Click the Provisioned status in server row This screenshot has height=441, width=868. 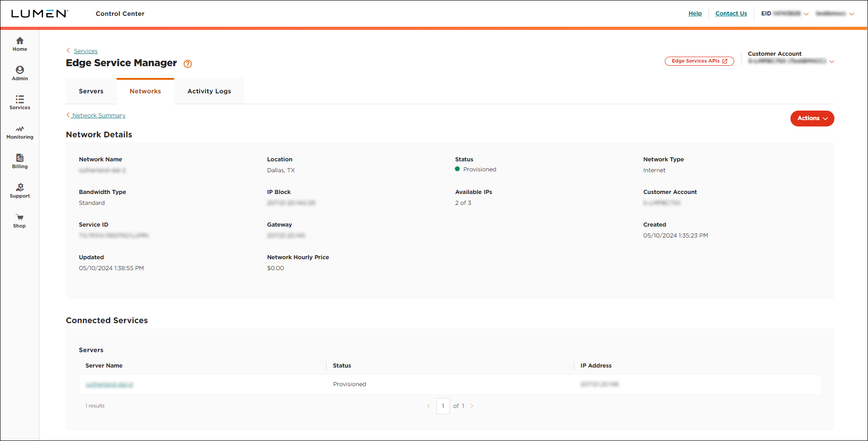tap(350, 384)
